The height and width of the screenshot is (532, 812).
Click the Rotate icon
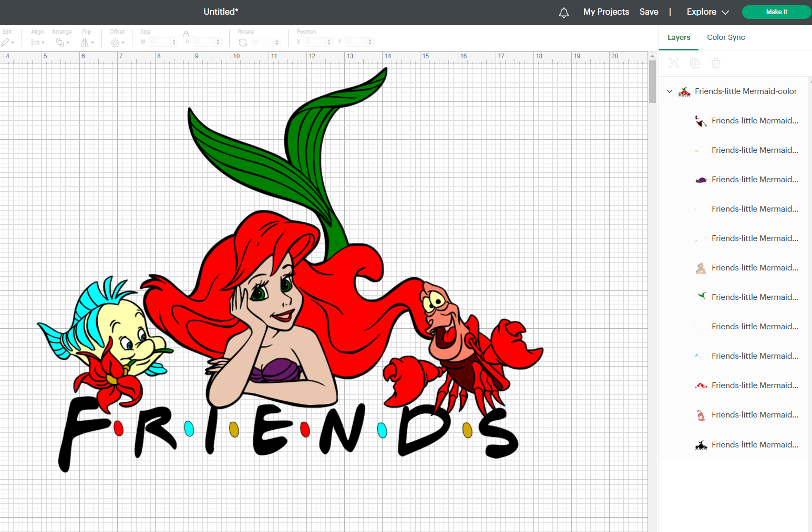pos(242,42)
